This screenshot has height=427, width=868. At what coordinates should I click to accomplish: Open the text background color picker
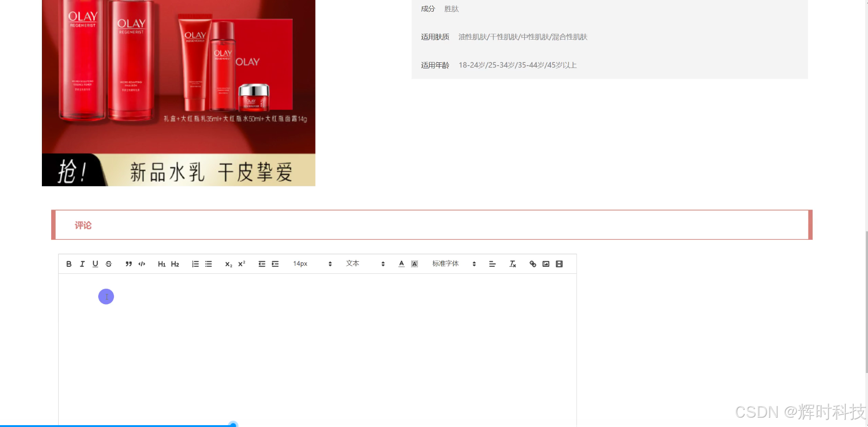[415, 264]
